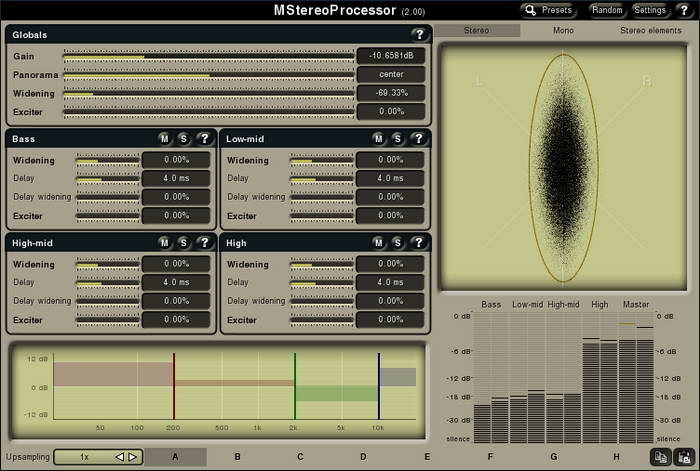Click the Upsampling left arrow
This screenshot has height=471, width=700.
[120, 457]
